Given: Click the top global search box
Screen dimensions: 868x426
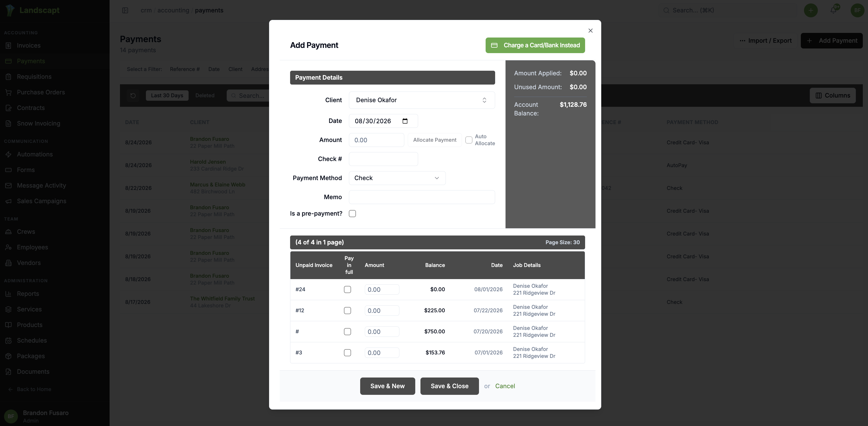Looking at the screenshot, I should pos(727,10).
